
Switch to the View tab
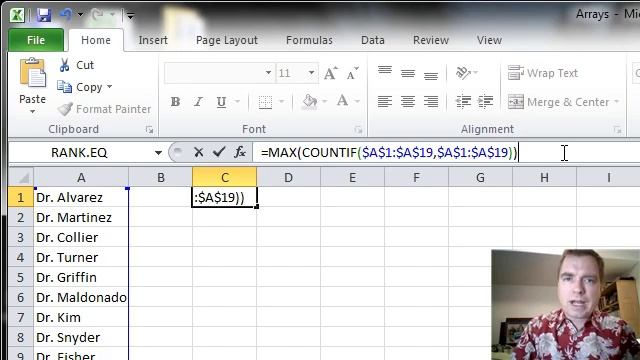tap(489, 40)
